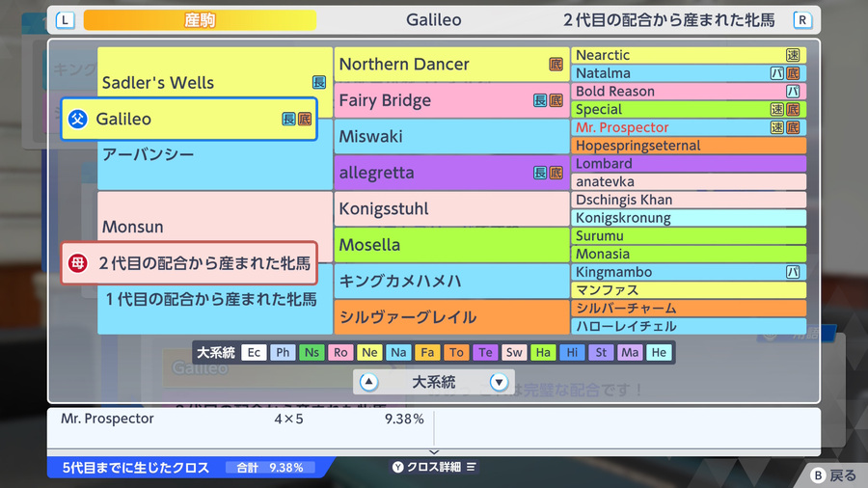
Task: Click the Ph lineage color swatch
Action: point(283,352)
